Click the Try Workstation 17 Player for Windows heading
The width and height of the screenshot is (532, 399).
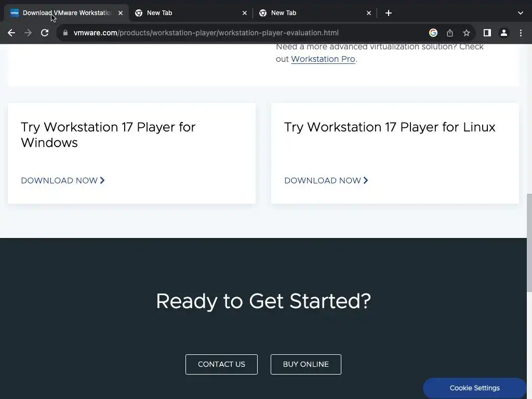pyautogui.click(x=108, y=135)
